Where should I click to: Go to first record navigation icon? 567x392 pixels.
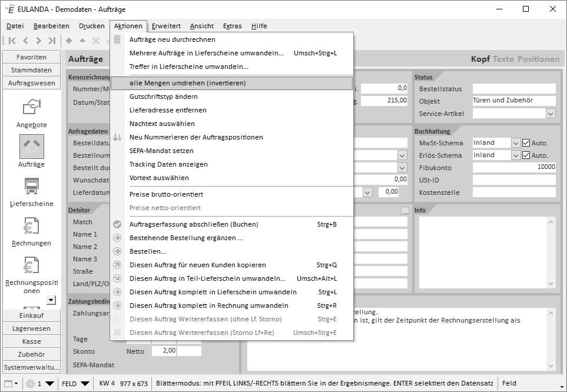click(12, 41)
